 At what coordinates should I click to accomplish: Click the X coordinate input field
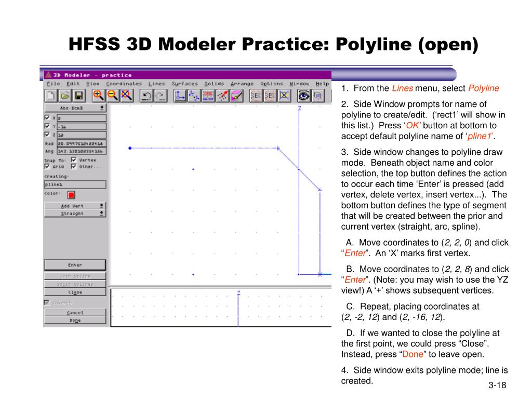tap(82, 118)
